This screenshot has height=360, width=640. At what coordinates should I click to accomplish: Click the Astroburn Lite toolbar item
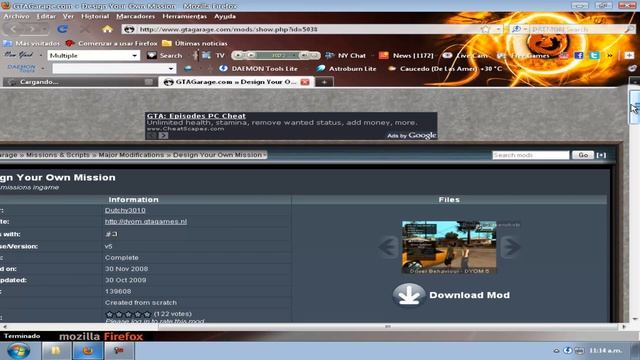pyautogui.click(x=347, y=69)
